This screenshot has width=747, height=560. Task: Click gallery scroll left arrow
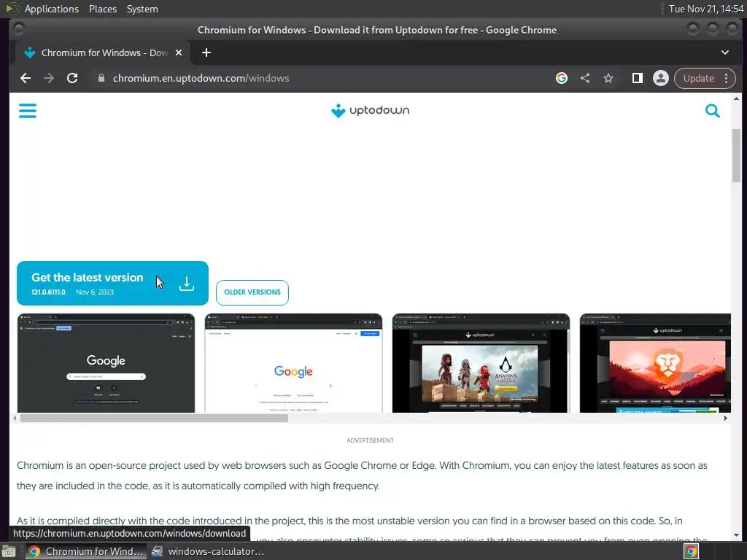(x=15, y=418)
